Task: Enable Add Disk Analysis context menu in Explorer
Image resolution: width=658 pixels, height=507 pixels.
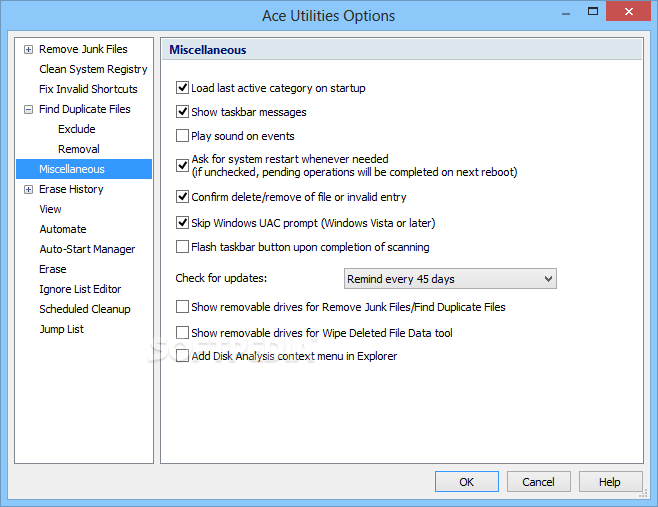Action: 182,356
